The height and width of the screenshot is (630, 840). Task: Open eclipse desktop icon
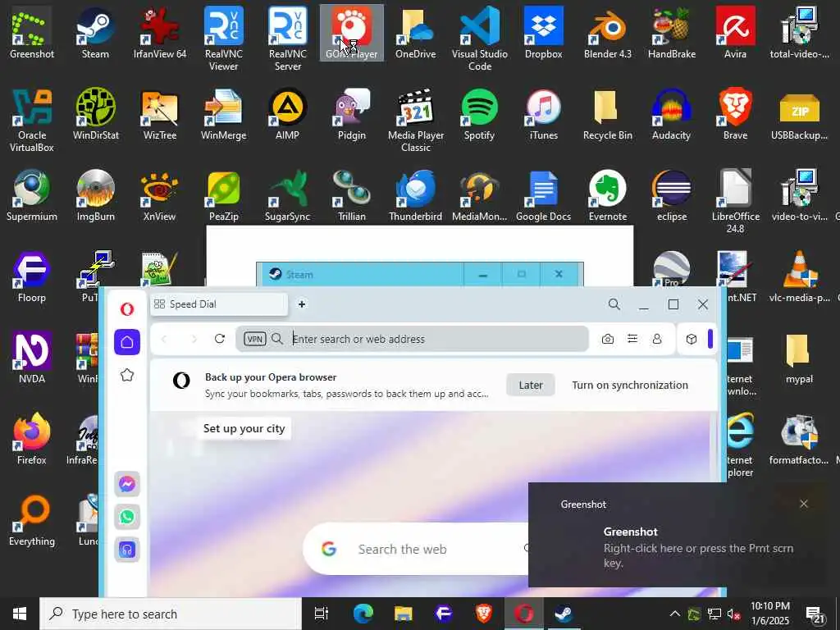671,195
